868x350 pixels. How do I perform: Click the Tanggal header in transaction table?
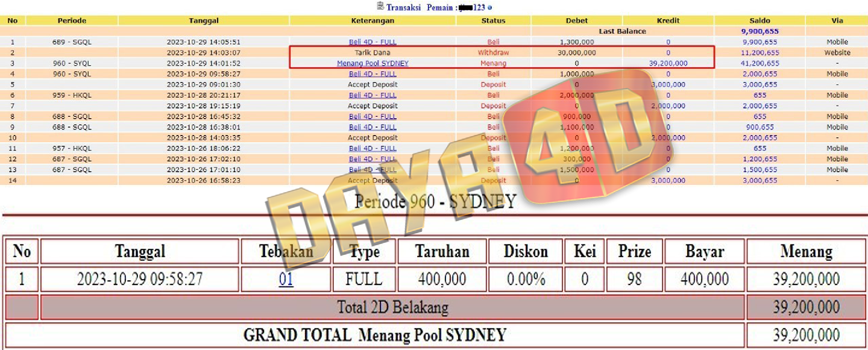(x=204, y=20)
